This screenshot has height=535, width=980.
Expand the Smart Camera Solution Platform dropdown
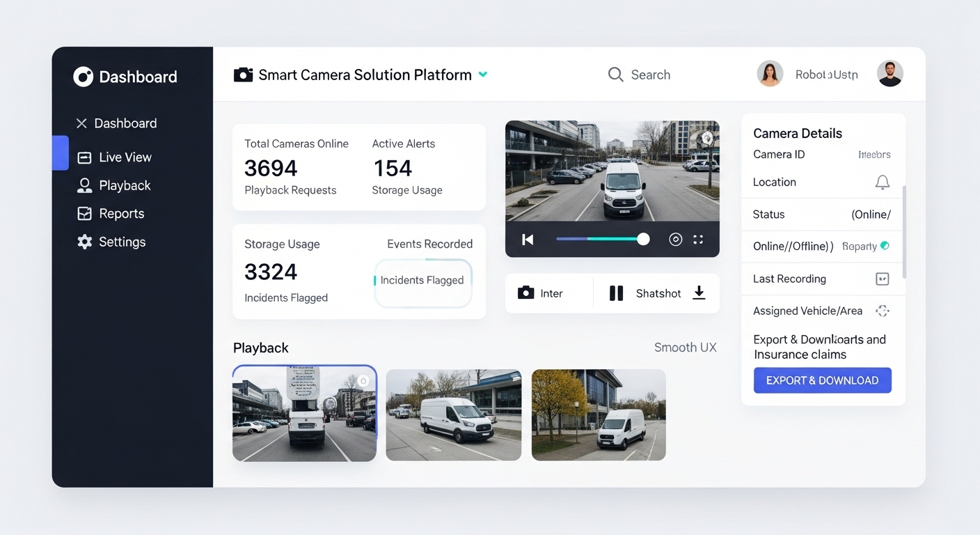coord(483,75)
